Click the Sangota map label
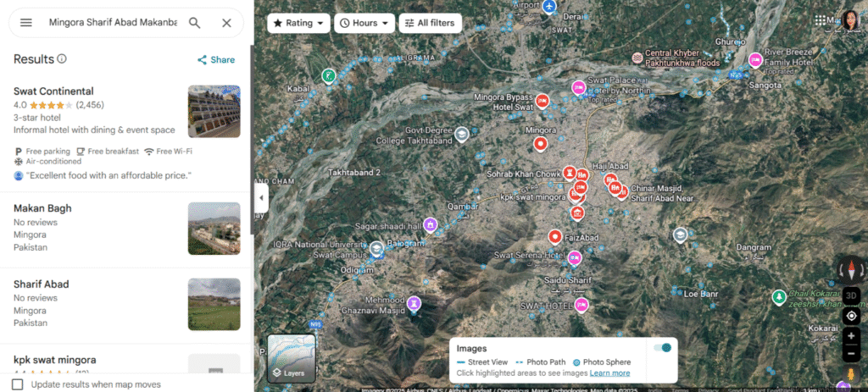 (x=765, y=86)
